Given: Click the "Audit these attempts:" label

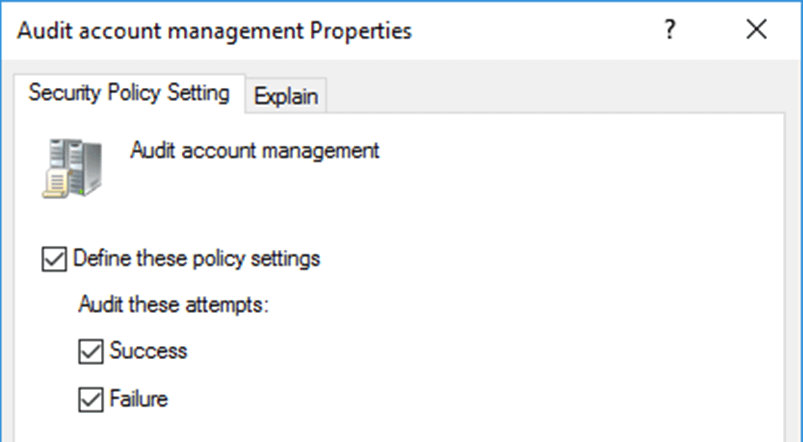Looking at the screenshot, I should [174, 305].
